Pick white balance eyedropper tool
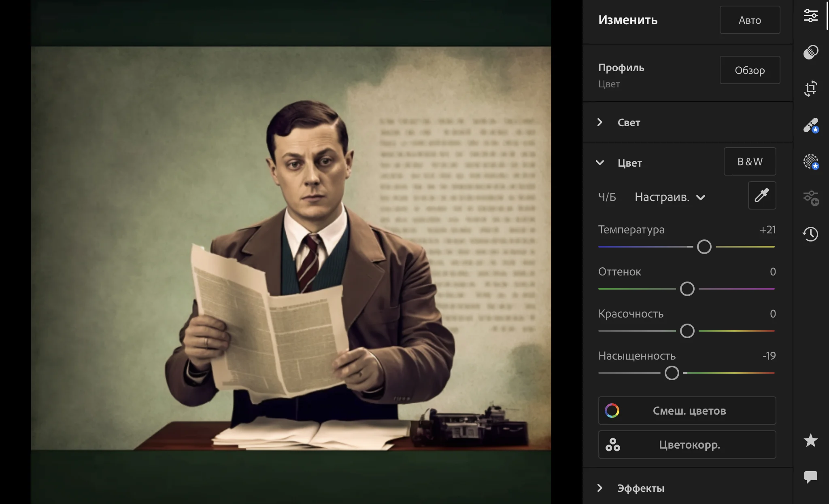The image size is (829, 504). [x=762, y=196]
